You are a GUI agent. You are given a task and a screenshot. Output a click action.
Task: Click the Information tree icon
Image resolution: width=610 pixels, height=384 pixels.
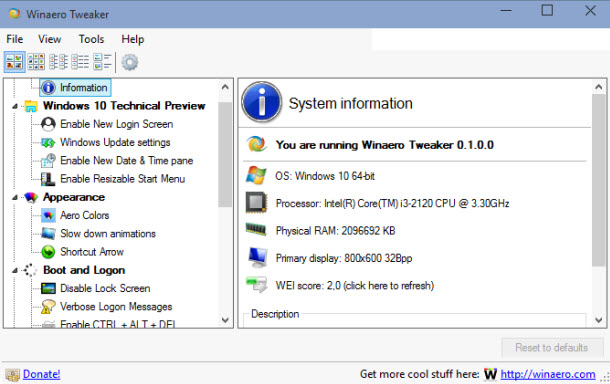pyautogui.click(x=48, y=88)
